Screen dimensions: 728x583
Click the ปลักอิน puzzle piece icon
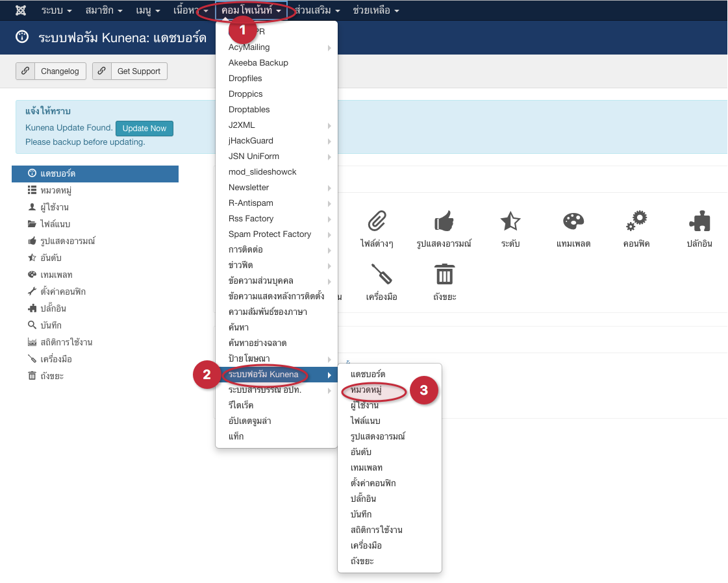(699, 222)
